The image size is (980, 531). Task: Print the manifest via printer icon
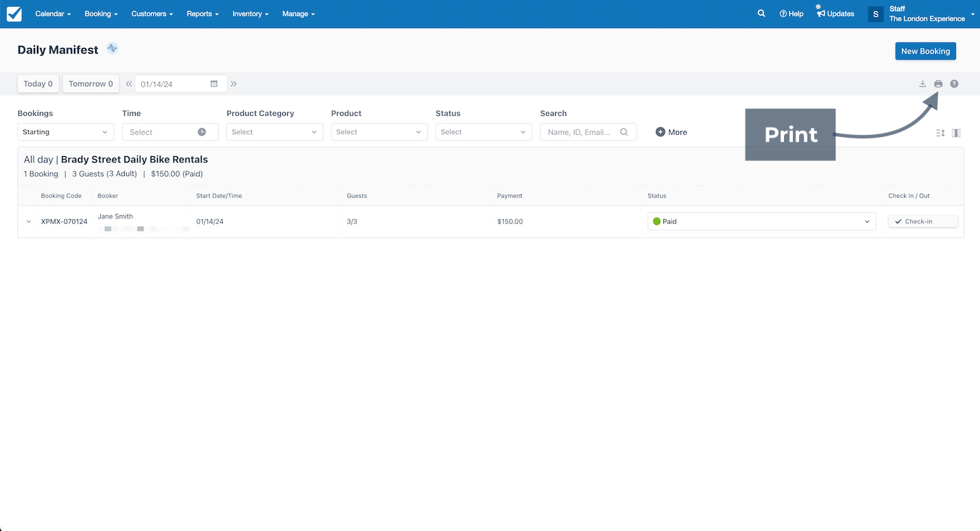tap(938, 84)
